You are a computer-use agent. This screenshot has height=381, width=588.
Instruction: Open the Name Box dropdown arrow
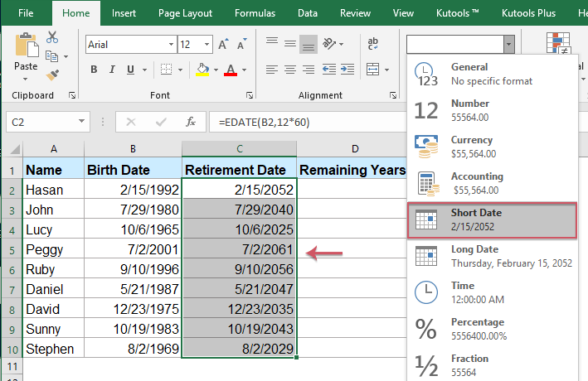pyautogui.click(x=82, y=122)
